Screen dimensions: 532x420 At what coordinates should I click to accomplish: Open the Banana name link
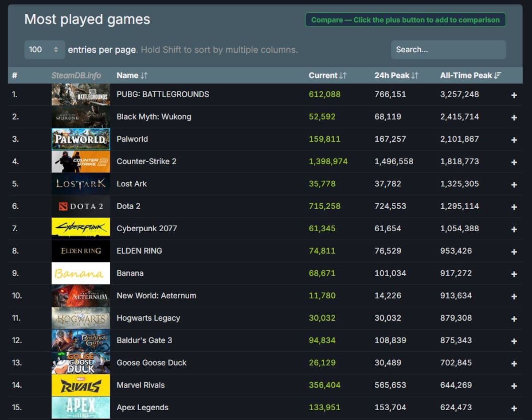tap(130, 273)
